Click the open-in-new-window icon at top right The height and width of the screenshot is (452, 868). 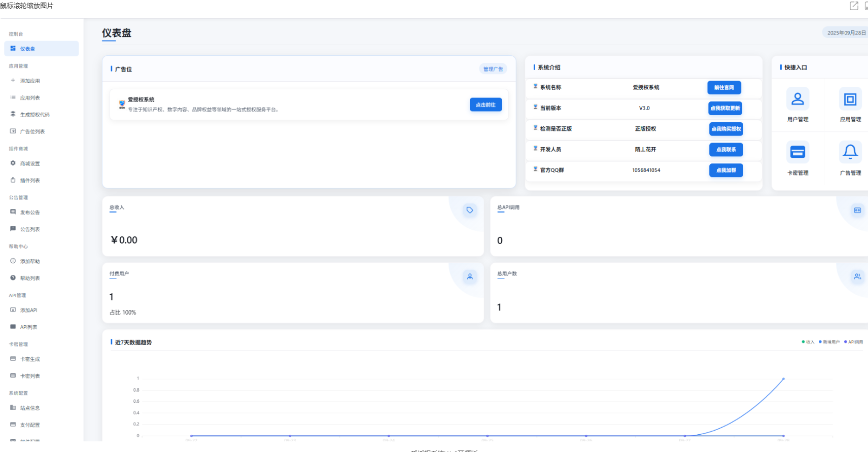click(x=854, y=6)
